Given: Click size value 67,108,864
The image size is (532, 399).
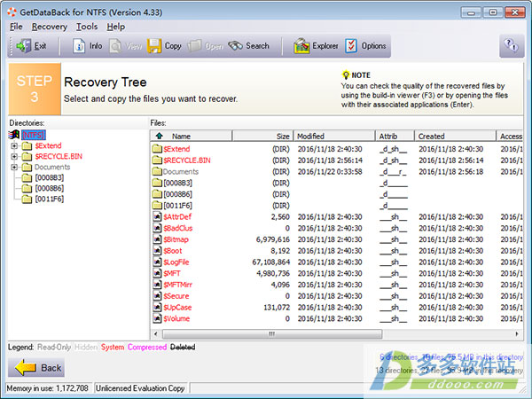Looking at the screenshot, I should (x=270, y=262).
